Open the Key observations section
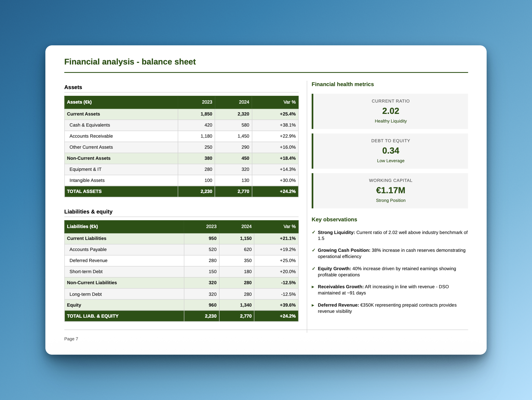532x400 pixels. pos(334,219)
